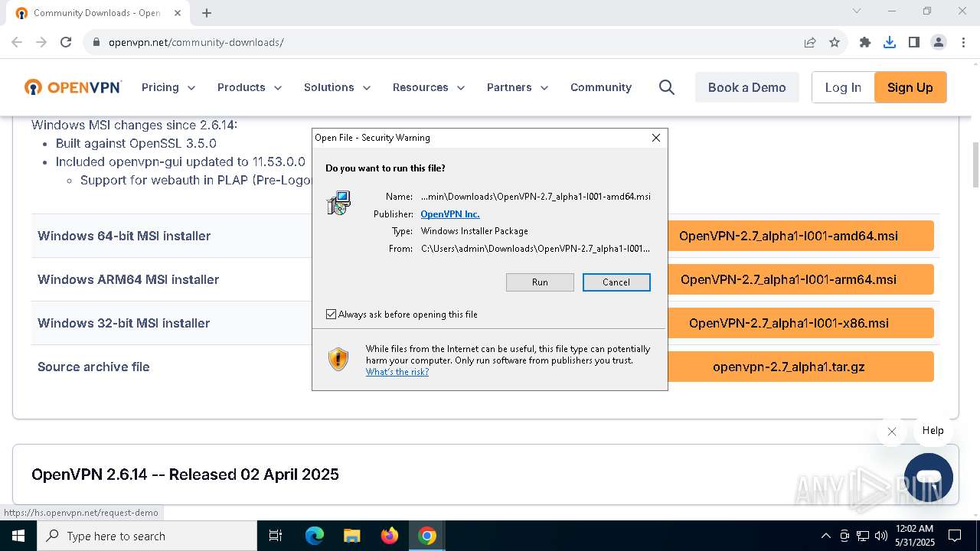
Task: Expand the Partners menu
Action: pos(518,87)
